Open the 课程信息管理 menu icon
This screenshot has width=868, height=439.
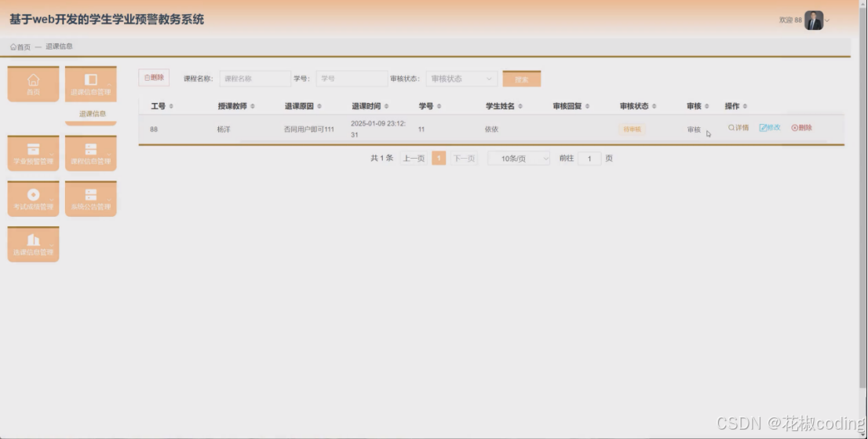click(91, 149)
